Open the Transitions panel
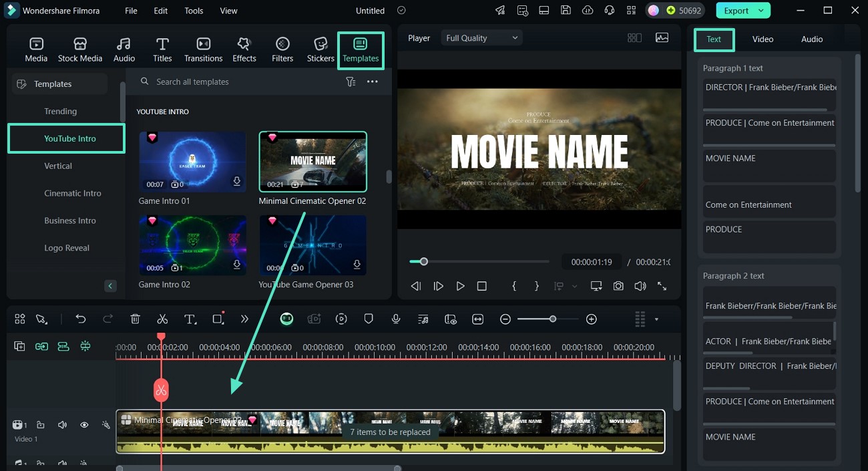The image size is (868, 471). coord(203,50)
